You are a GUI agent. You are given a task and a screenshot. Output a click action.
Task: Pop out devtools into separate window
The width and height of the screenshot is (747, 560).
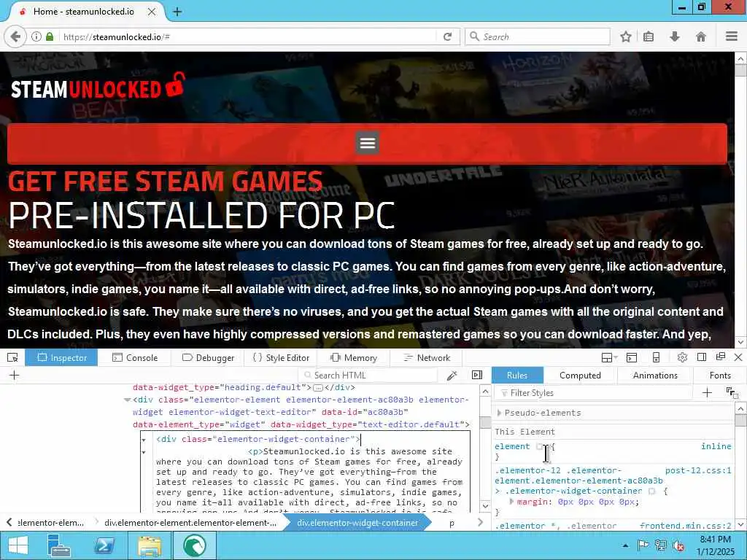coord(721,357)
